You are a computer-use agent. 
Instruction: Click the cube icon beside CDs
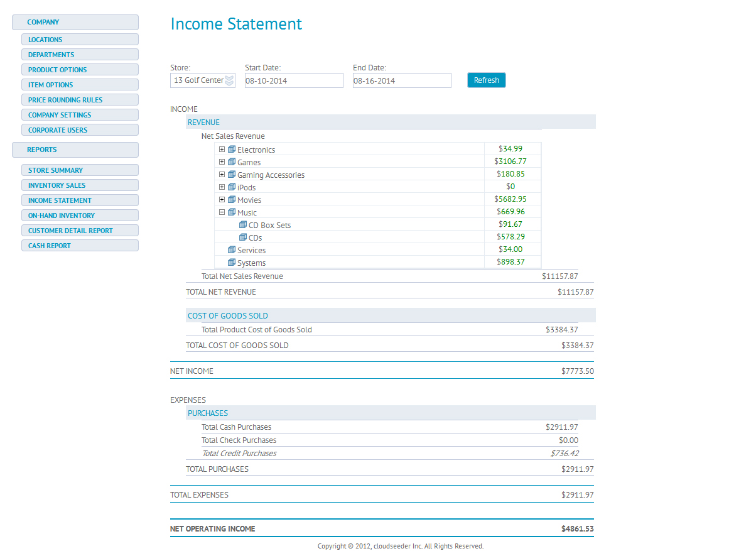243,237
